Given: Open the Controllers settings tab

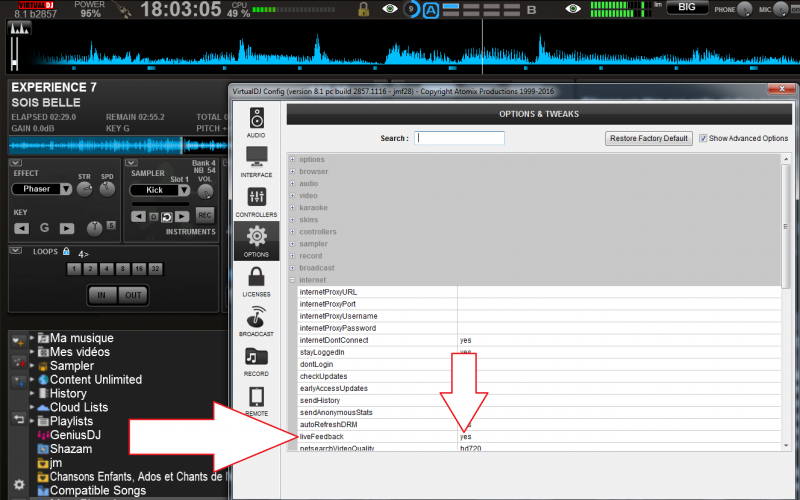Looking at the screenshot, I should (256, 202).
